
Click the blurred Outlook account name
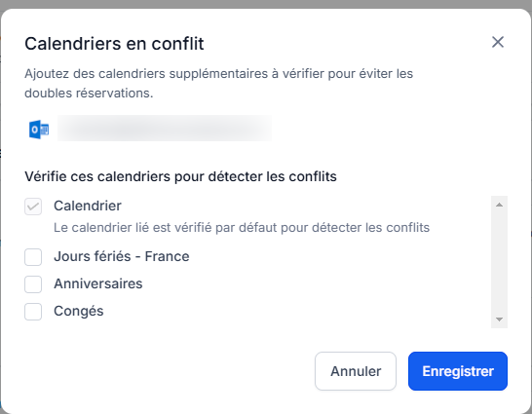(x=165, y=129)
